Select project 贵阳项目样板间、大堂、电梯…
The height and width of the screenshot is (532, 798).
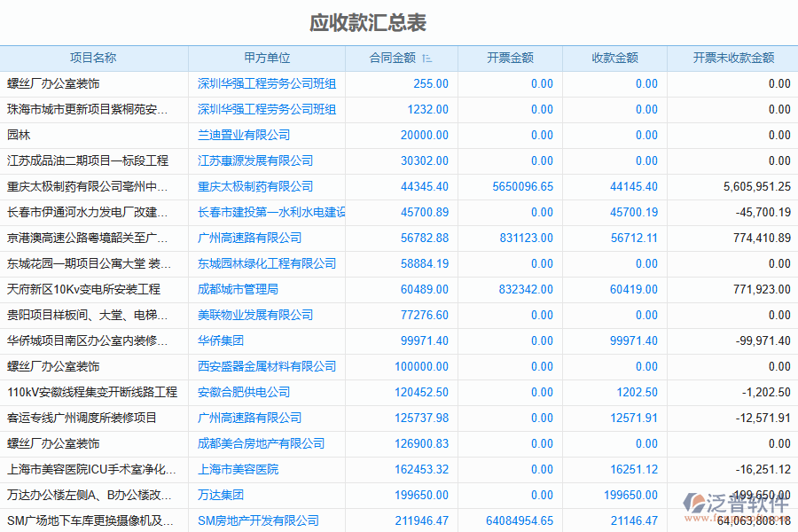point(87,315)
